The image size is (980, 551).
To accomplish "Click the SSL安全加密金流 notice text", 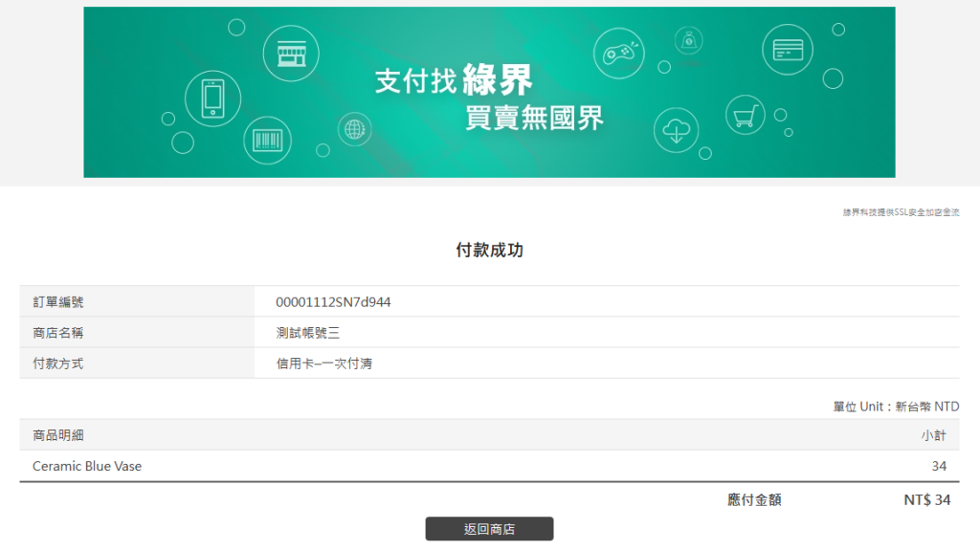I will click(x=901, y=212).
